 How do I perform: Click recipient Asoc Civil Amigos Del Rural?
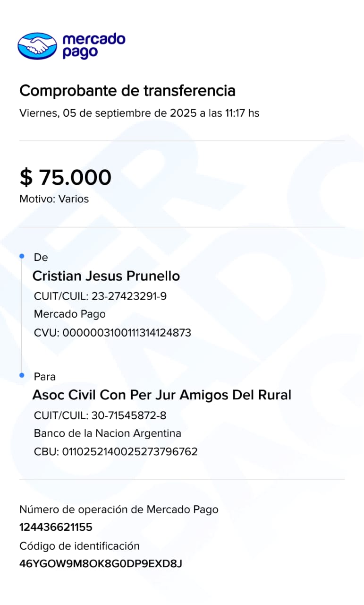(x=161, y=395)
